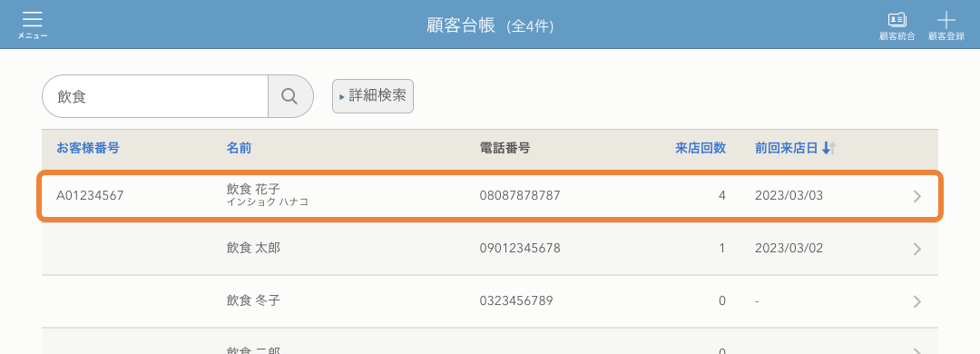Click the 顧客統合 card icon

(x=897, y=19)
